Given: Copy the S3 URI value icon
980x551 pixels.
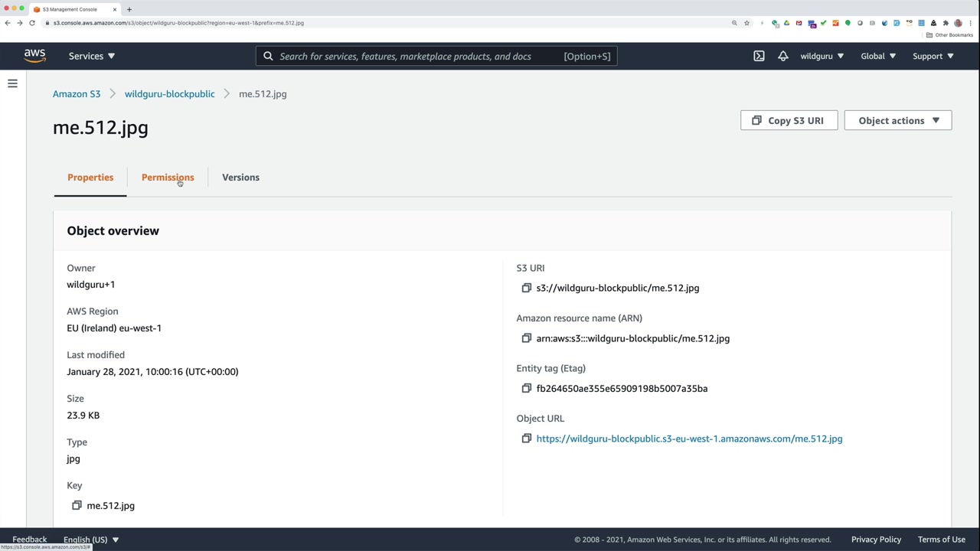Looking at the screenshot, I should click(x=526, y=288).
